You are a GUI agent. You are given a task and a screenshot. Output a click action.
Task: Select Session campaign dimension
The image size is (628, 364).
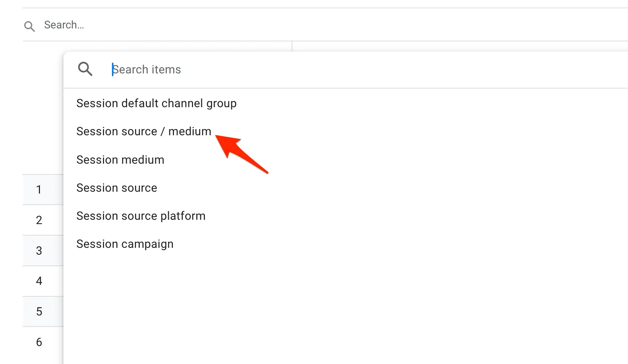click(x=125, y=244)
